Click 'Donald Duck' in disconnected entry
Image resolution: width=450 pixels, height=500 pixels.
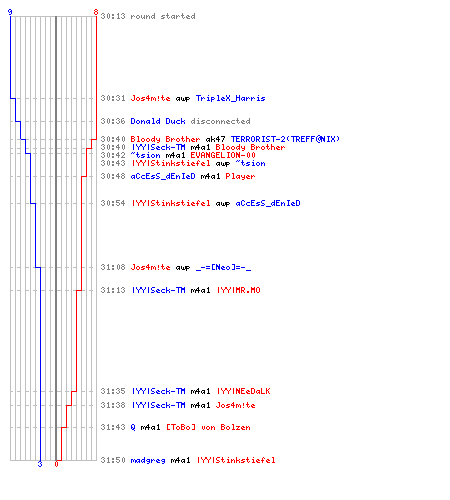(158, 121)
